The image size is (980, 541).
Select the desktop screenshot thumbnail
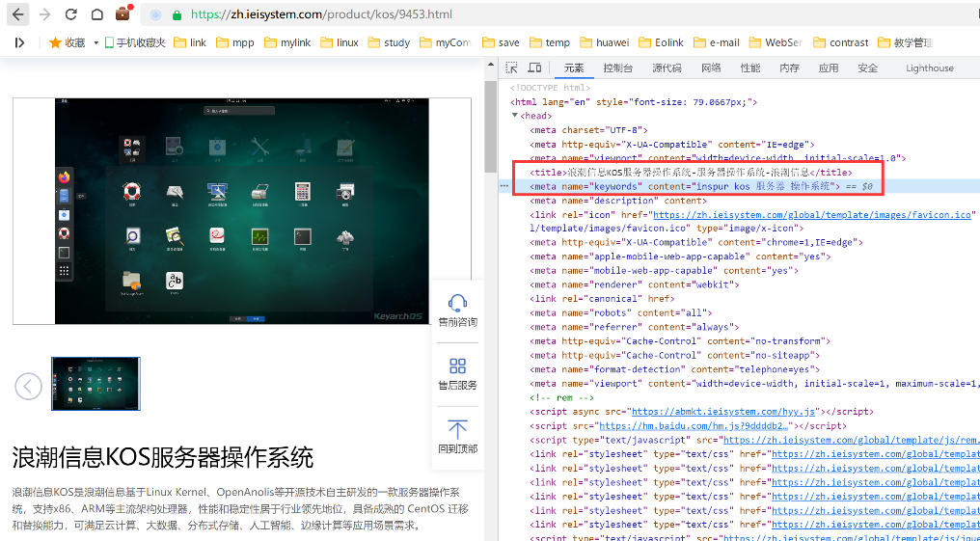(95, 384)
